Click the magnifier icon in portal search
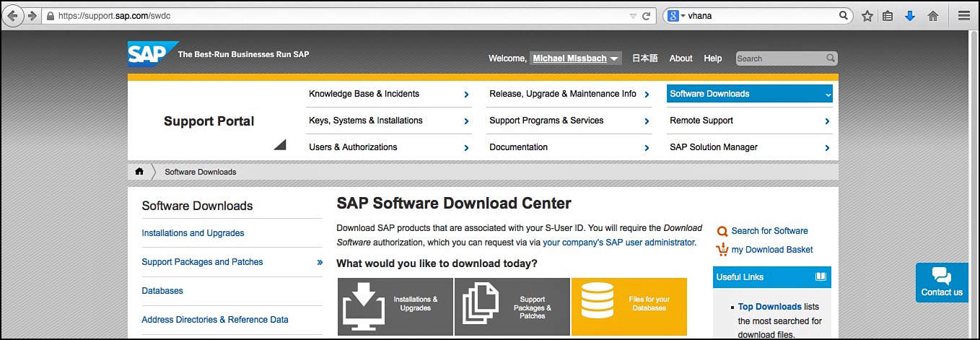This screenshot has height=340, width=980. tap(831, 58)
